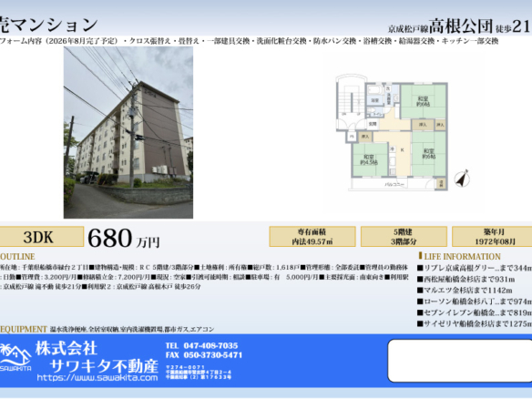This screenshot has width=532, height=399.
Task: Click the 和室 約6帖 upper room in plan
Action: [423, 101]
